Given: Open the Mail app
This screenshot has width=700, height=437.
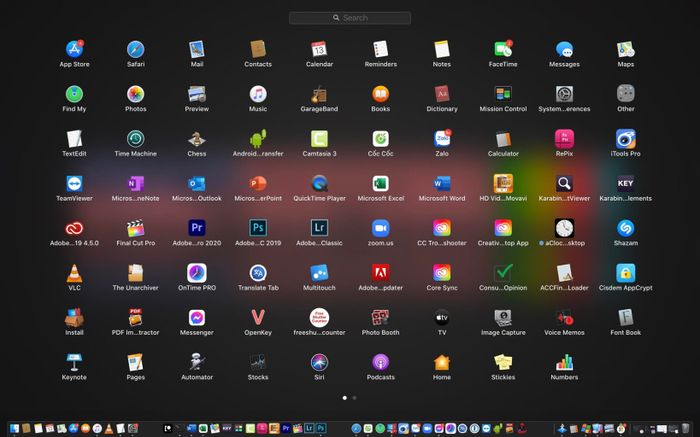Looking at the screenshot, I should click(x=197, y=49).
